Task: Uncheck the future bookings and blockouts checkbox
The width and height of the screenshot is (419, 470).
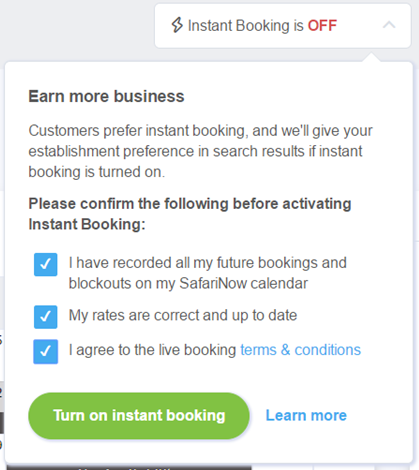Action: pyautogui.click(x=46, y=264)
